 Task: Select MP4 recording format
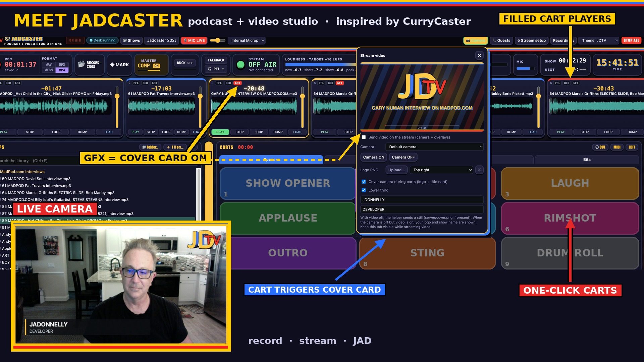[x=62, y=70]
